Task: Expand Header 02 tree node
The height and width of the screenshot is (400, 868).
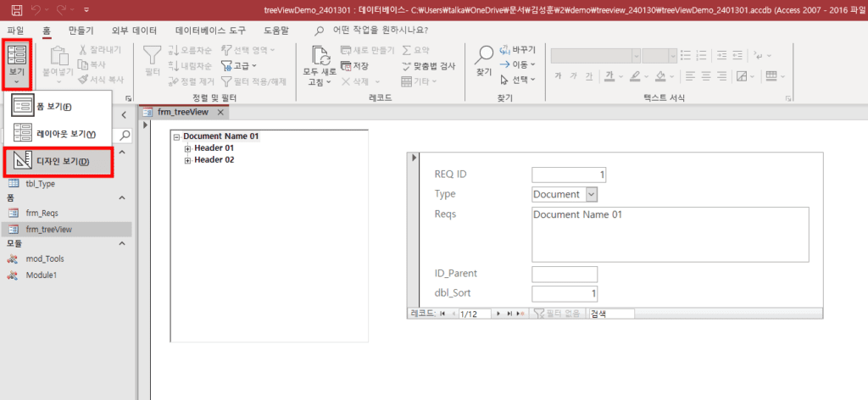Action: 187,160
